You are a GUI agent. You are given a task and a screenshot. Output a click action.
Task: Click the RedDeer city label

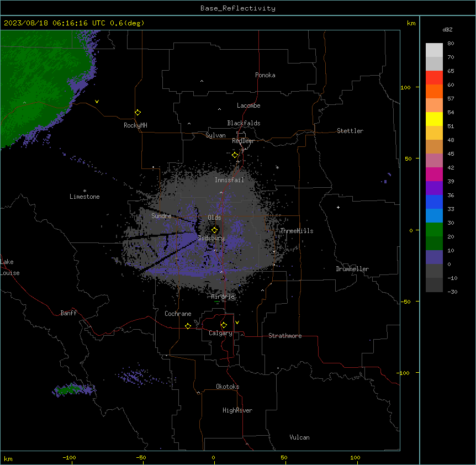coord(243,141)
